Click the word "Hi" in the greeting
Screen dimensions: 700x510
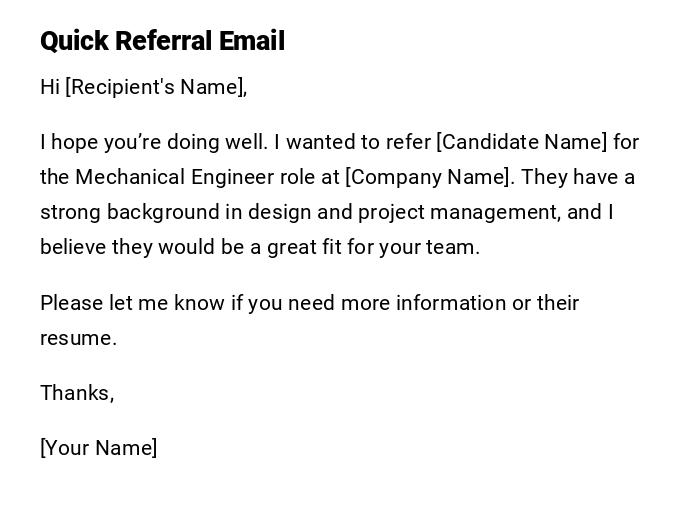point(50,87)
